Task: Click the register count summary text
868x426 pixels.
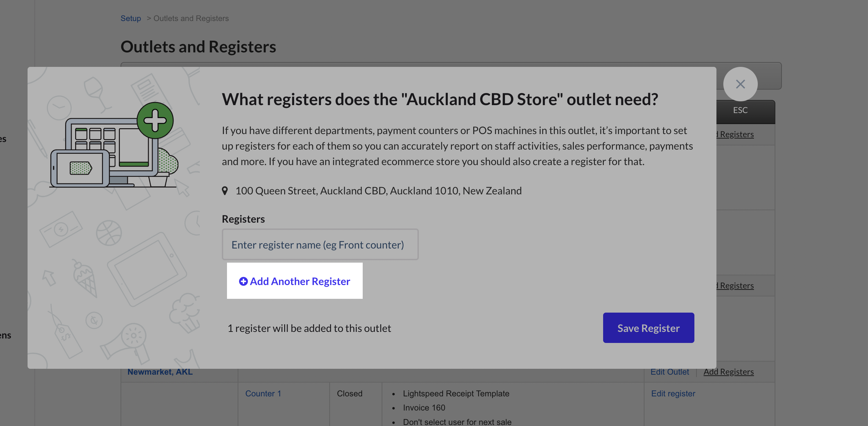Action: [309, 328]
